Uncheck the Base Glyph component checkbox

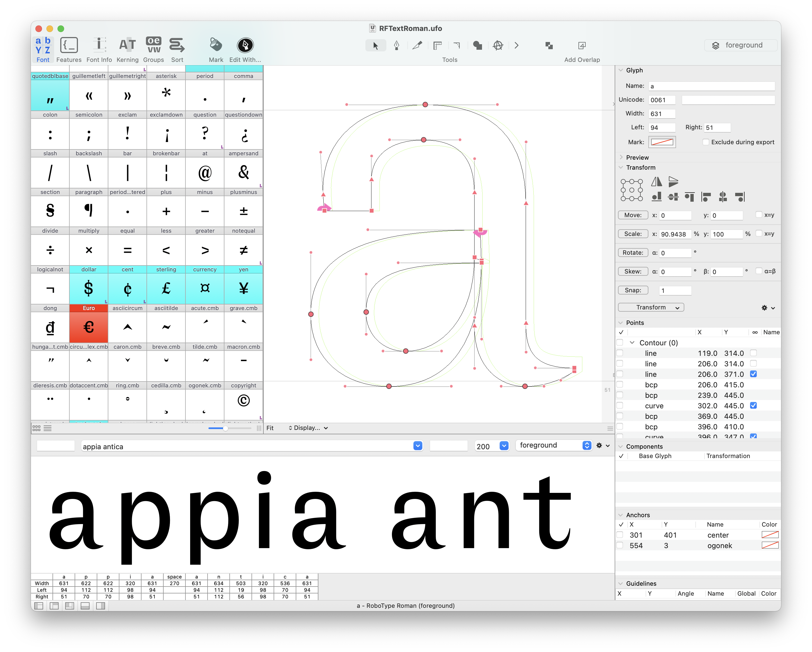(x=621, y=456)
